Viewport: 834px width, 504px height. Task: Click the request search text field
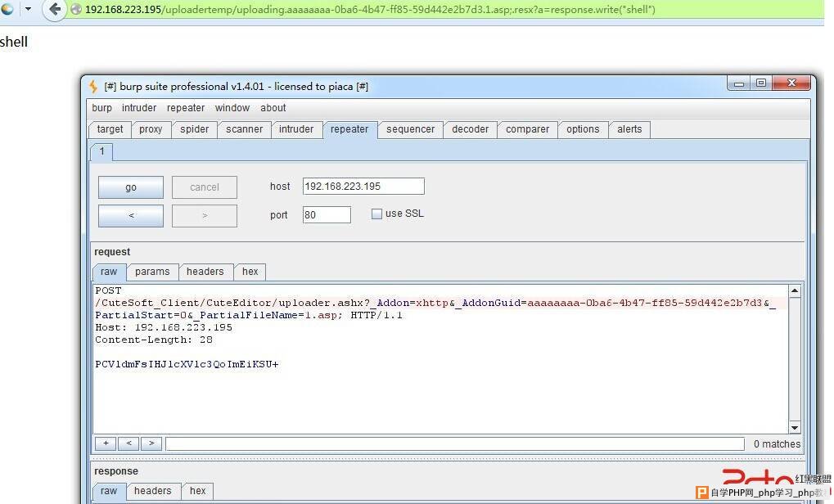pyautogui.click(x=455, y=444)
